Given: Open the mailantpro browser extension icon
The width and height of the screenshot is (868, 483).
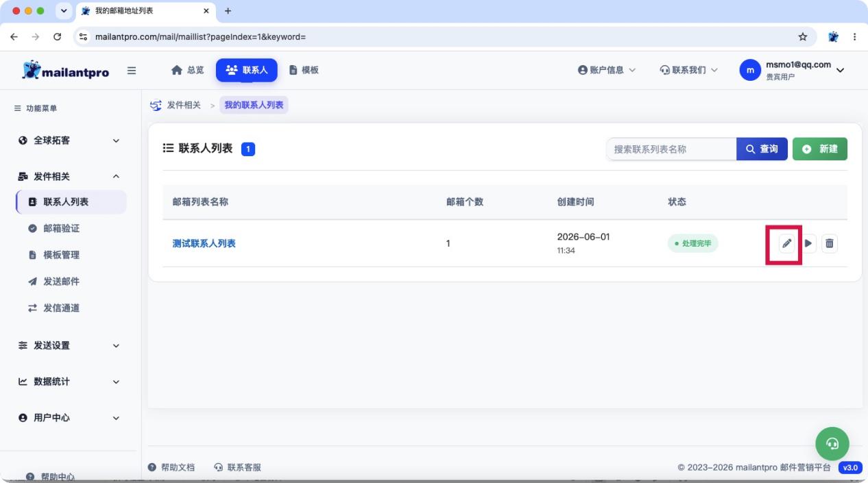Looking at the screenshot, I should (x=834, y=37).
